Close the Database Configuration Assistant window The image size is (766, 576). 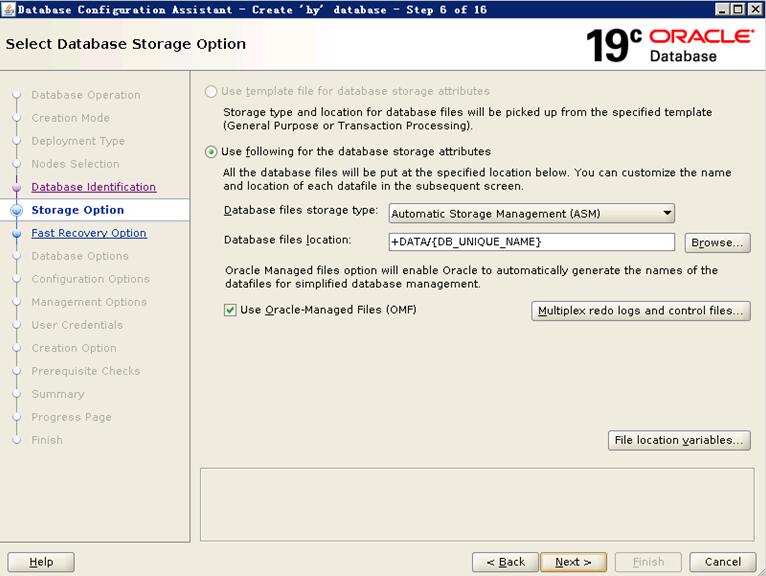(754, 9)
